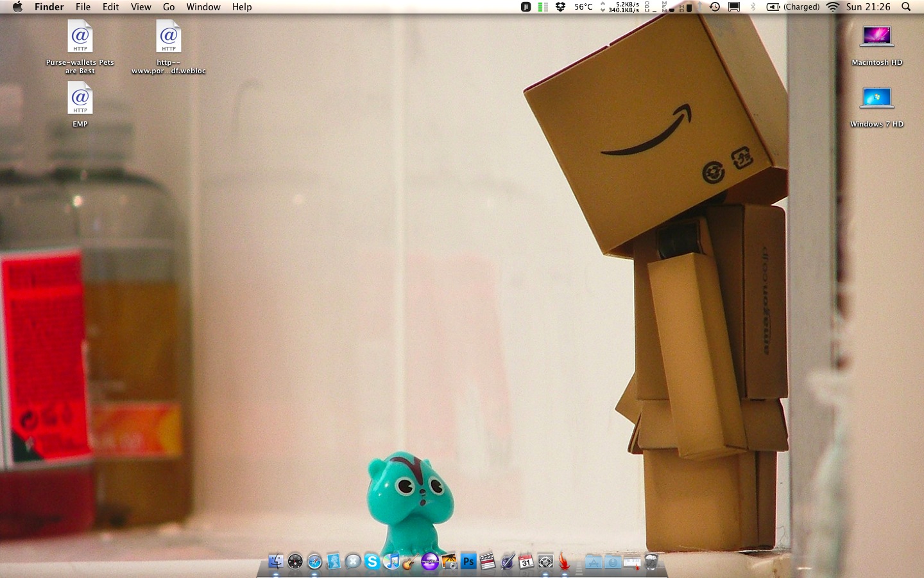Open the Apple menu
This screenshot has height=578, width=924.
(18, 6)
